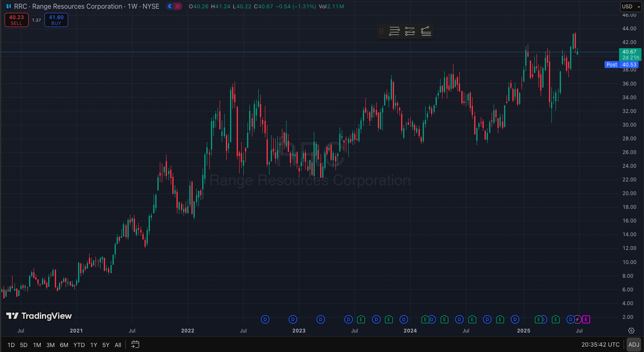Click the change value −0.54 (−1.31%)
This screenshot has width=644, height=352.
tap(296, 7)
